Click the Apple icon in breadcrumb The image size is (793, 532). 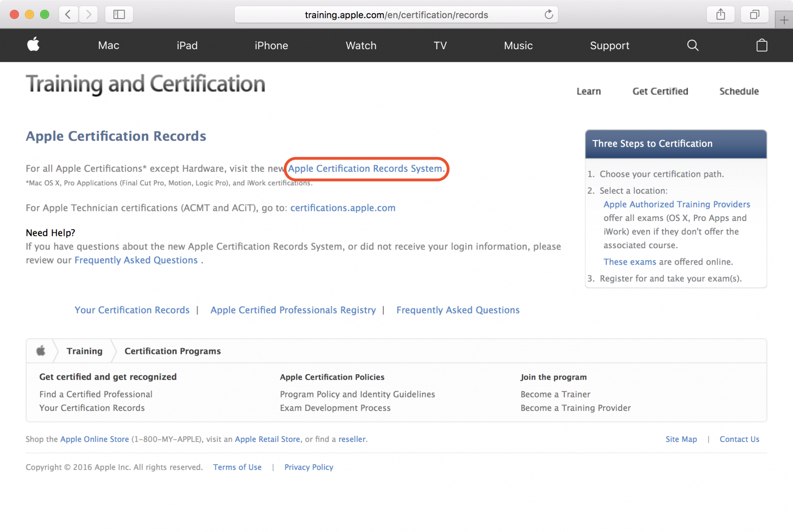pyautogui.click(x=40, y=351)
